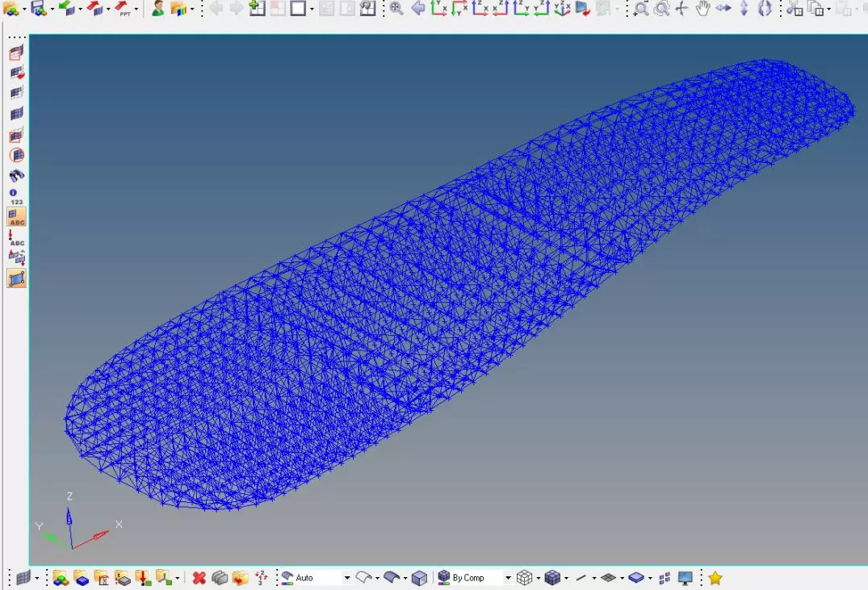
Task: Open the Auto selection dropdown
Action: [347, 578]
